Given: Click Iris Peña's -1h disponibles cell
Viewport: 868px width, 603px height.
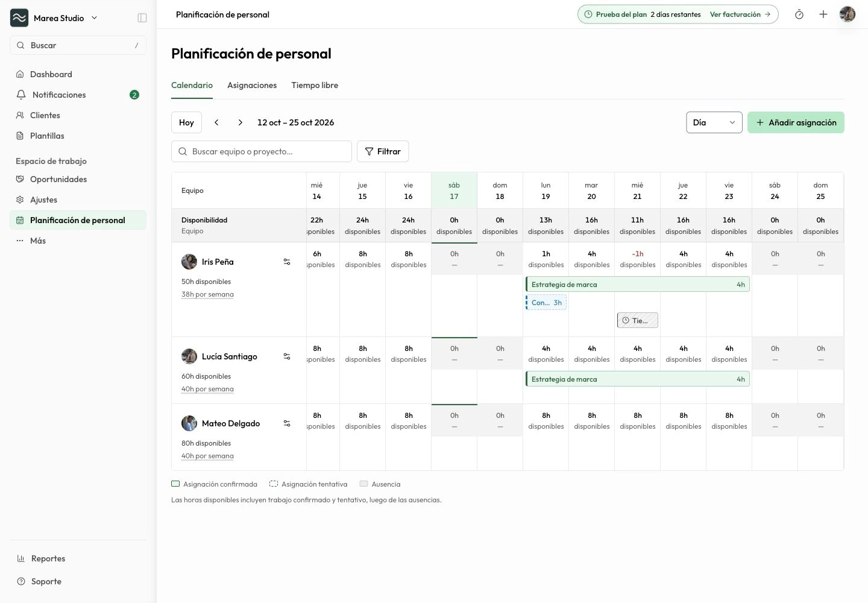Looking at the screenshot, I should pos(638,259).
